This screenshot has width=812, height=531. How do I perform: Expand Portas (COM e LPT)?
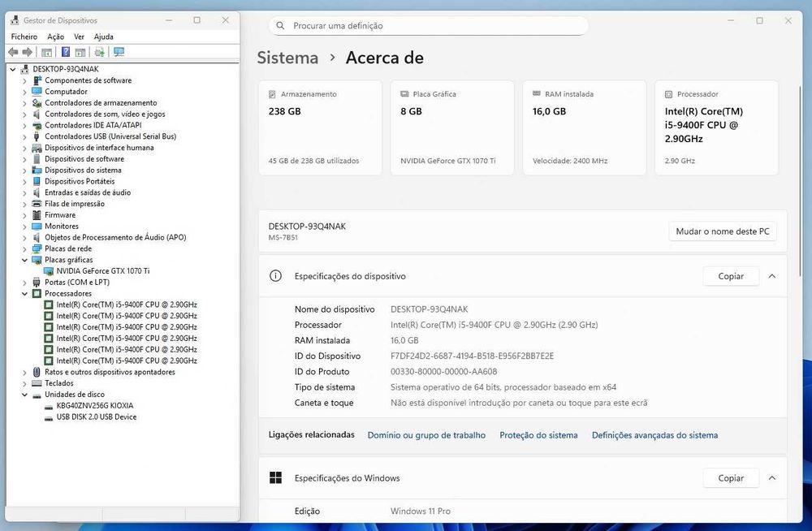point(24,283)
